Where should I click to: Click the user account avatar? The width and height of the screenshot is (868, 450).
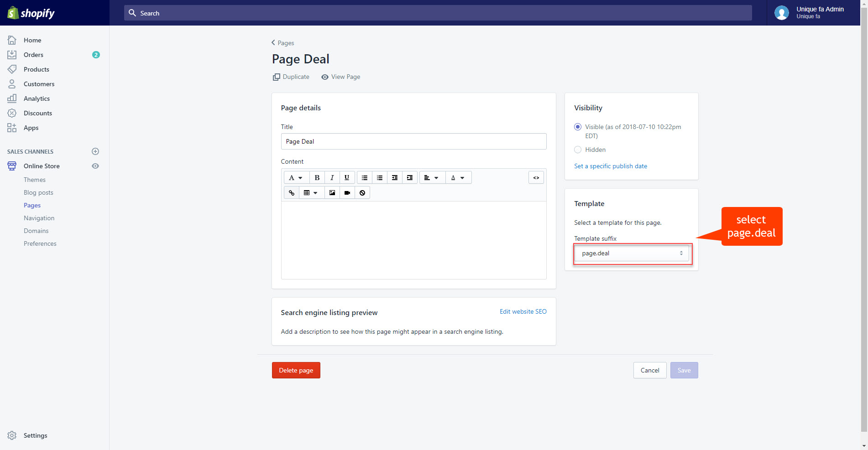pyautogui.click(x=782, y=13)
